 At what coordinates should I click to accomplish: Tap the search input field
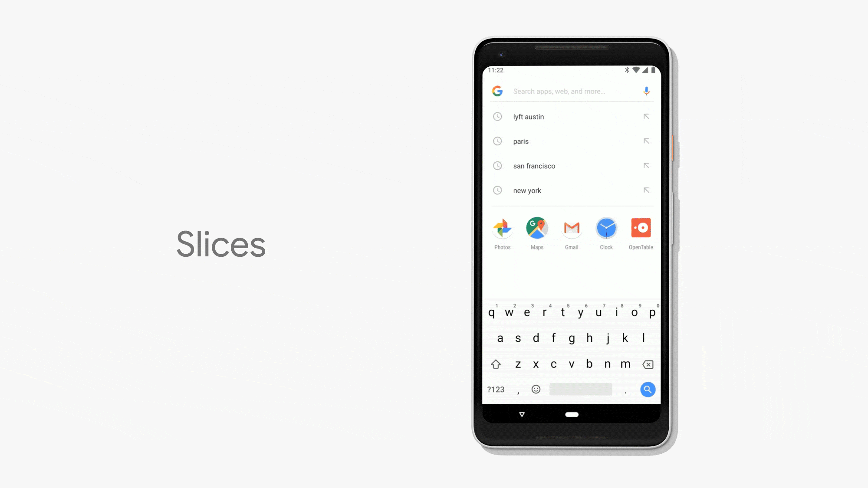(x=571, y=91)
